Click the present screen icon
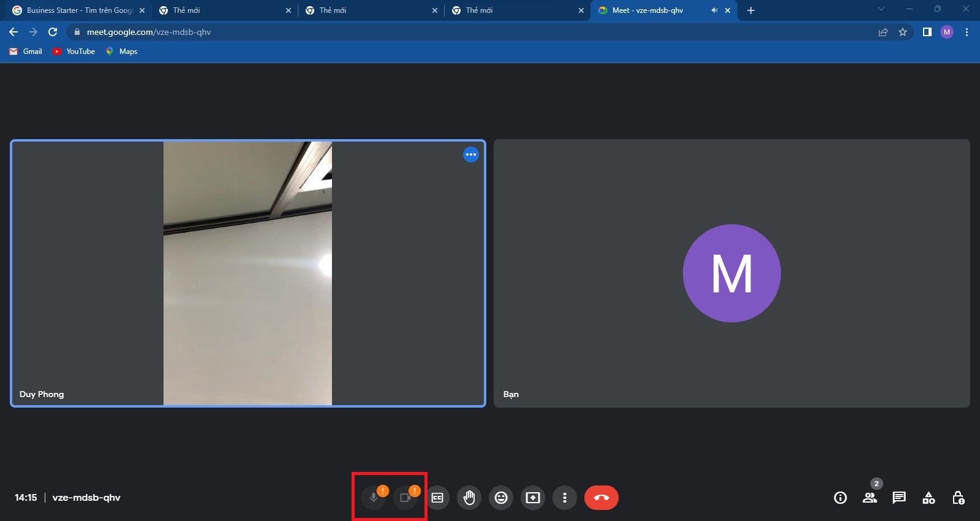The width and height of the screenshot is (980, 521). coord(533,498)
